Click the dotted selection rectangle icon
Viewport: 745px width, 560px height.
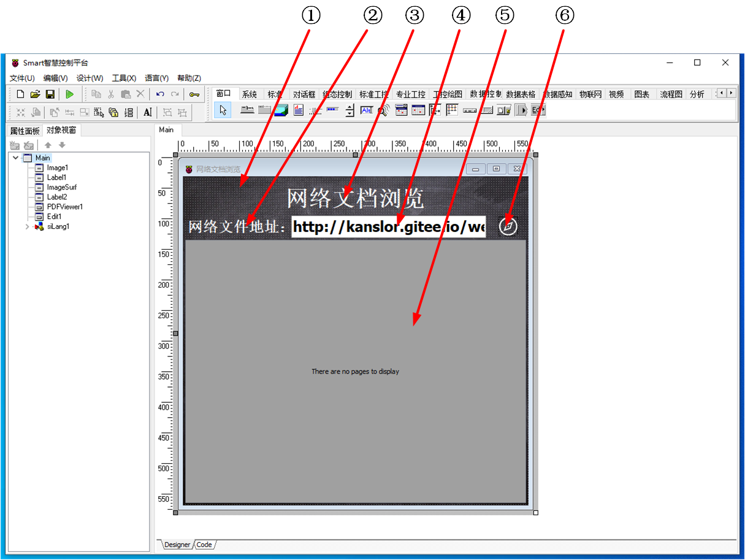coord(99,112)
